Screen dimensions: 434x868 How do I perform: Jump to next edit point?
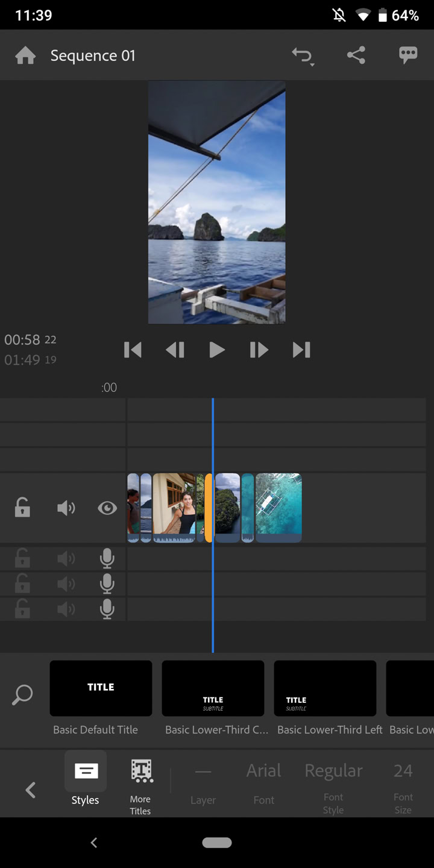click(x=301, y=350)
